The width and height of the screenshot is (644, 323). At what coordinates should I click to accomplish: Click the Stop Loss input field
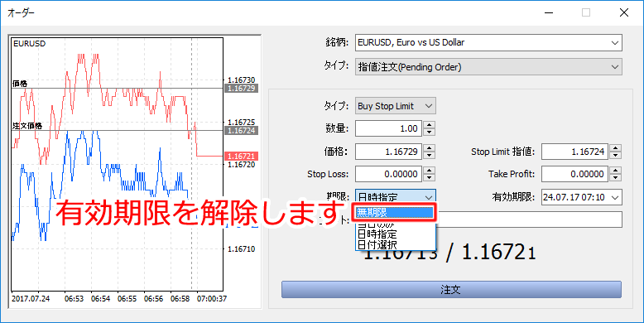[x=388, y=174]
